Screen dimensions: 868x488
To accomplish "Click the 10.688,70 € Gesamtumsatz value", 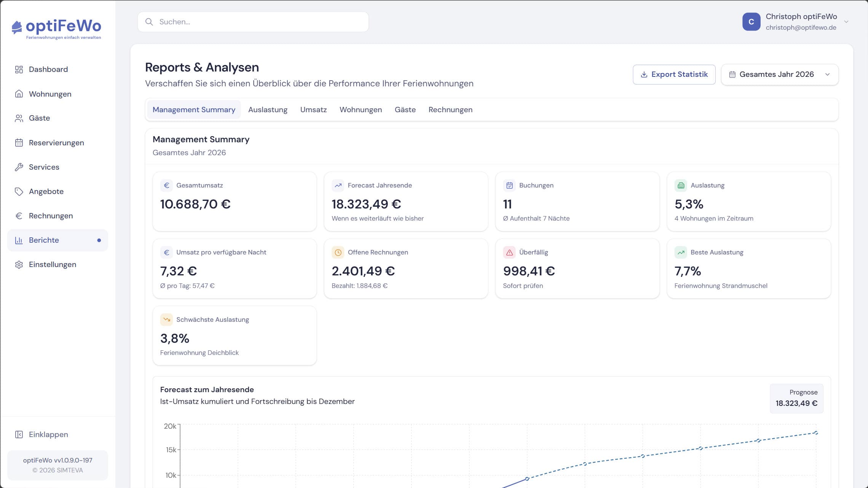I will pyautogui.click(x=195, y=204).
